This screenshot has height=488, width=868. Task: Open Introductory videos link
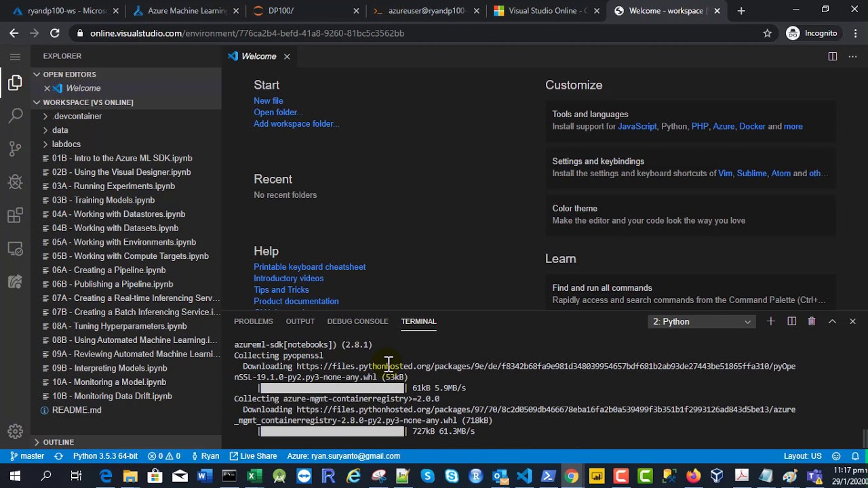[x=288, y=279]
